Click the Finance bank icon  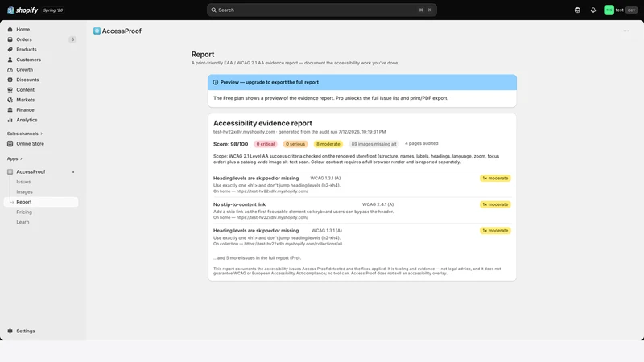[10, 110]
